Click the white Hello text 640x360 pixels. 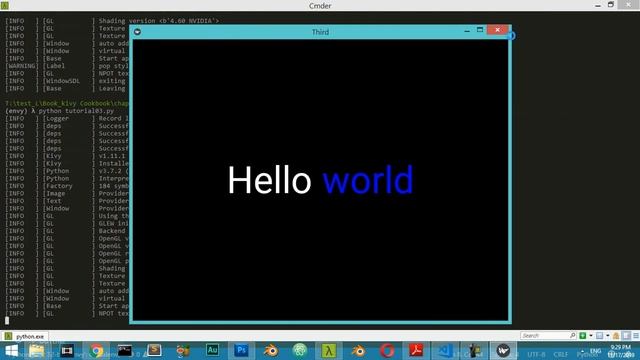(269, 180)
